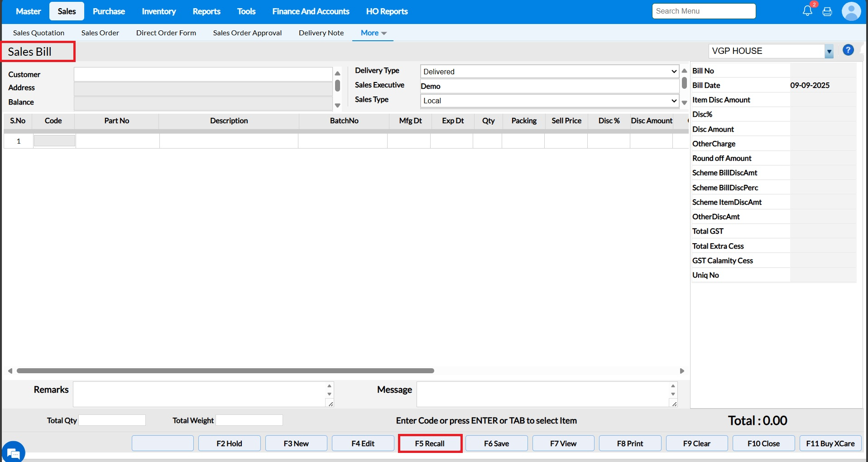Open the notifications bell icon
The width and height of the screenshot is (868, 462).
pos(807,11)
